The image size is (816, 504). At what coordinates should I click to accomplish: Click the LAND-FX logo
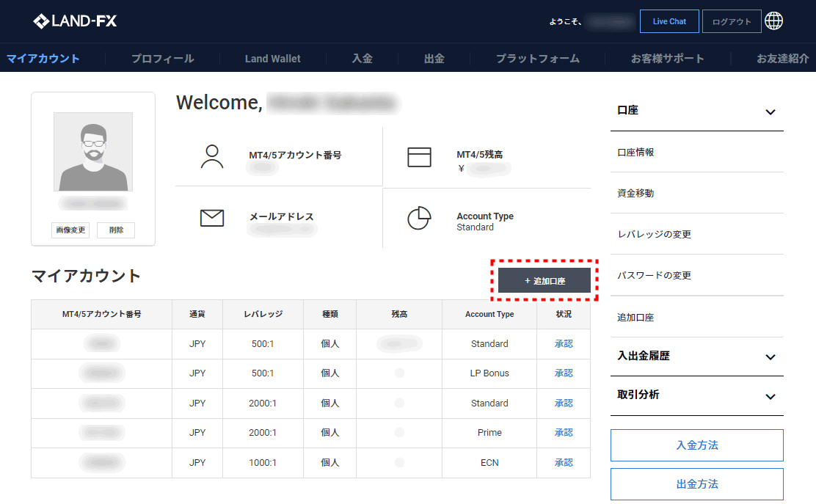click(75, 21)
